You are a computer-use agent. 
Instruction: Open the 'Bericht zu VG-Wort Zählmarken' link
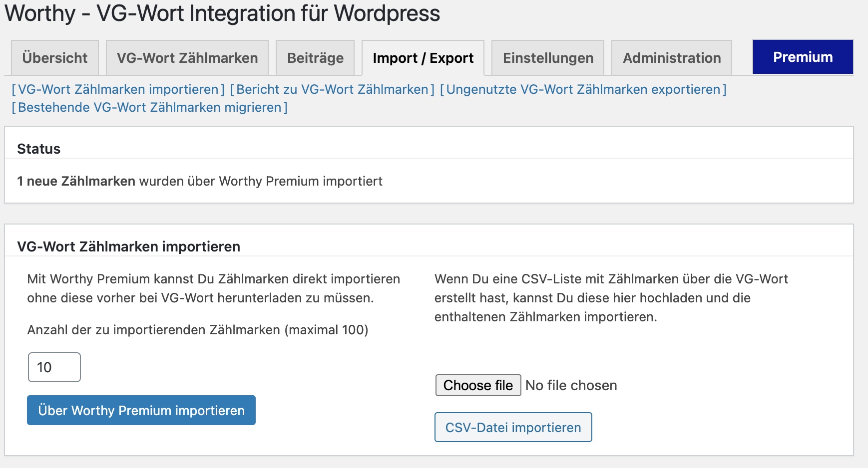(332, 89)
